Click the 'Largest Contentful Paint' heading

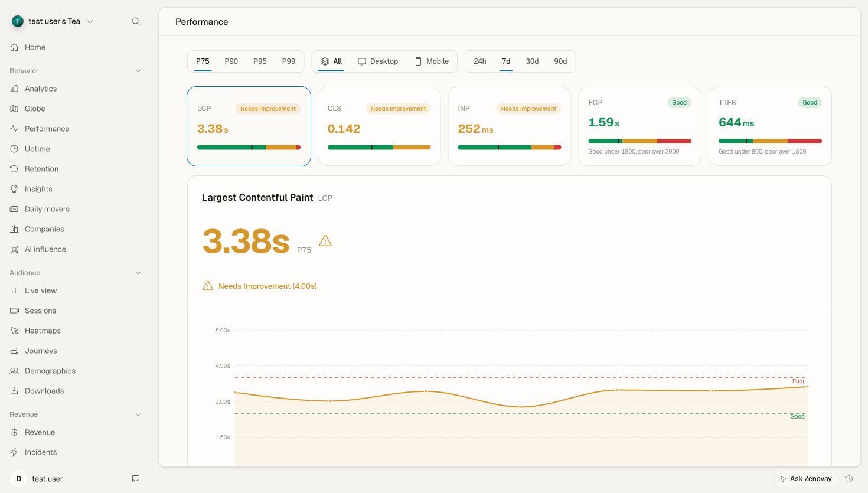pos(257,197)
